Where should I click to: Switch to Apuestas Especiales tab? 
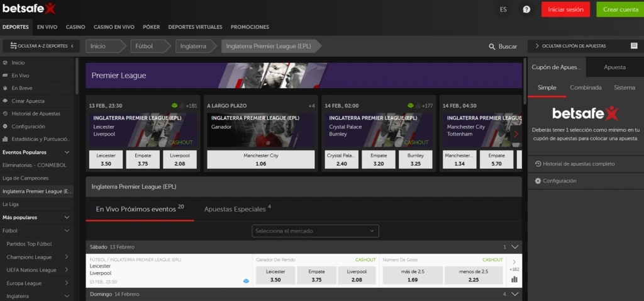point(237,209)
